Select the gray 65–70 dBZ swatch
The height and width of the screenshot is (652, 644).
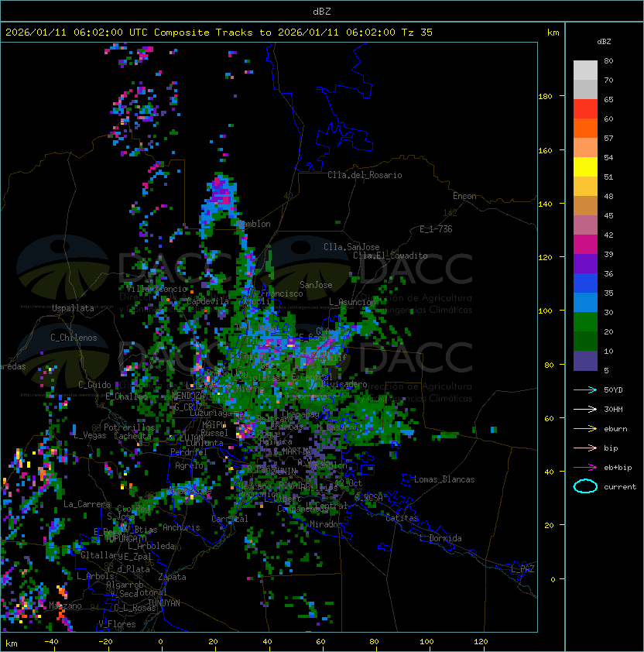pyautogui.click(x=585, y=89)
